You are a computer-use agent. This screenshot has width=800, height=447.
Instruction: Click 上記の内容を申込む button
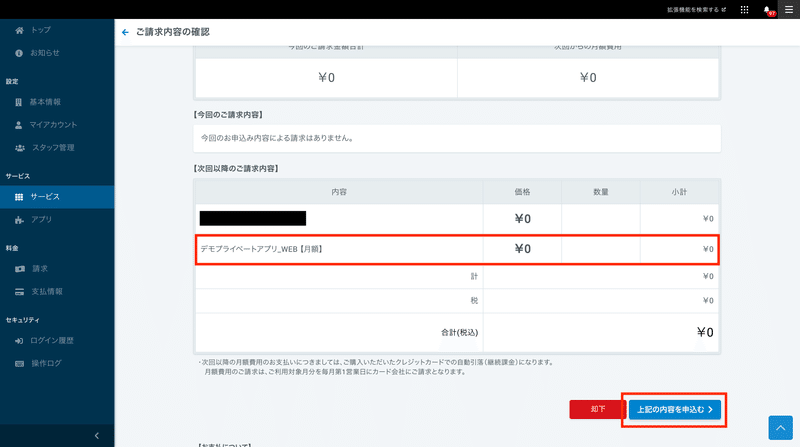click(674, 410)
